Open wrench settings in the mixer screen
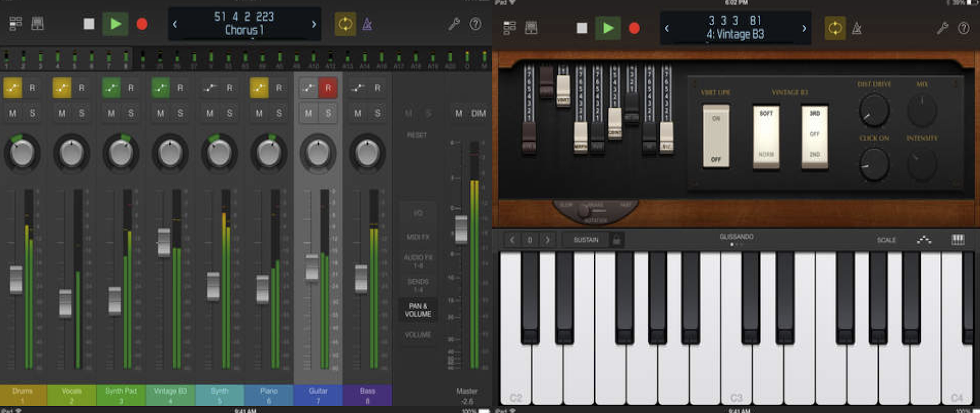 (x=454, y=24)
